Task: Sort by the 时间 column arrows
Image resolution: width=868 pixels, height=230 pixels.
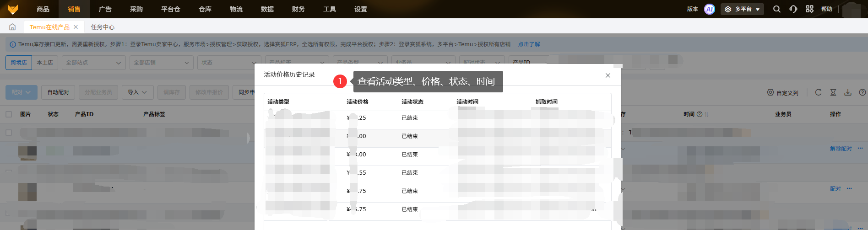Action: tap(706, 114)
